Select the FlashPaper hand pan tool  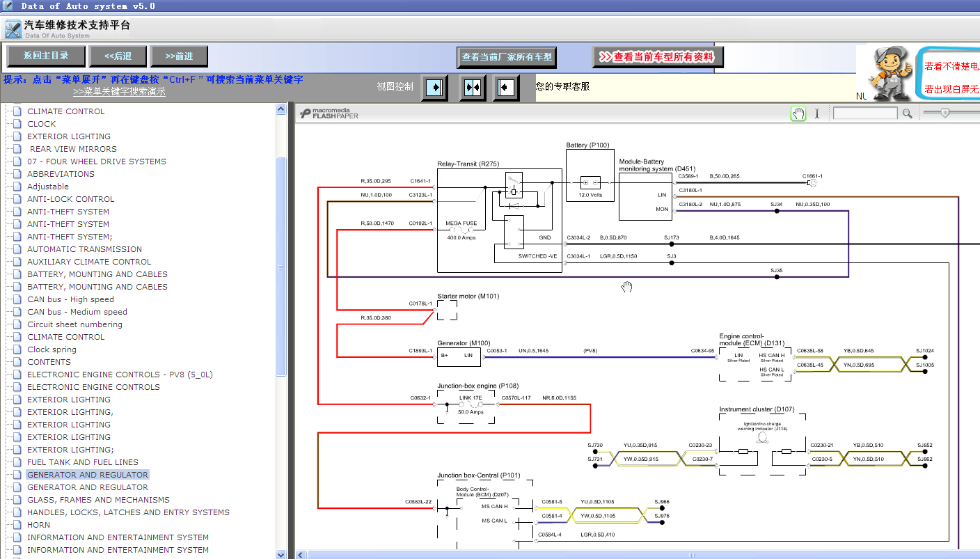click(x=798, y=113)
